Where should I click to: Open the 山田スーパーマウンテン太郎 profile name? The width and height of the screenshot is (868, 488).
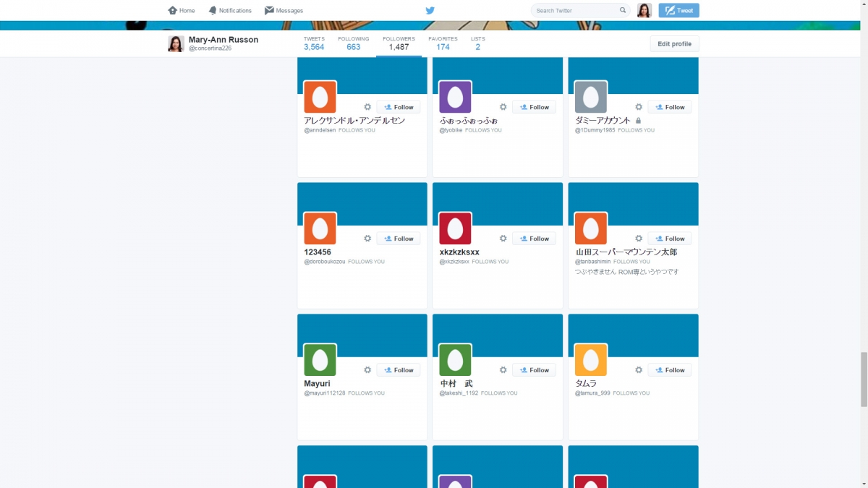tap(626, 252)
